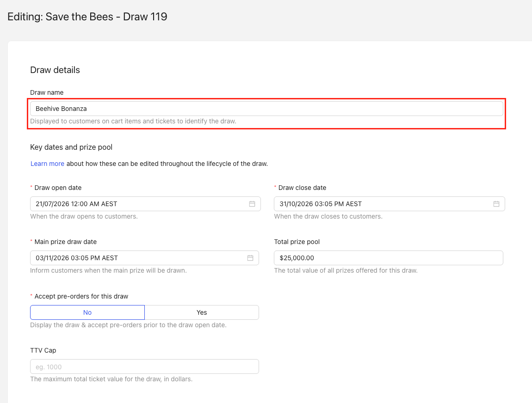
Task: Click the 'Draw details' section heading
Action: [55, 70]
